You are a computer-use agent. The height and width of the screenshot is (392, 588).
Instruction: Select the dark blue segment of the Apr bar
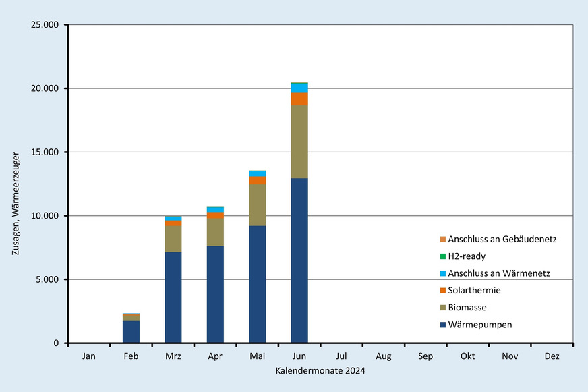215,294
